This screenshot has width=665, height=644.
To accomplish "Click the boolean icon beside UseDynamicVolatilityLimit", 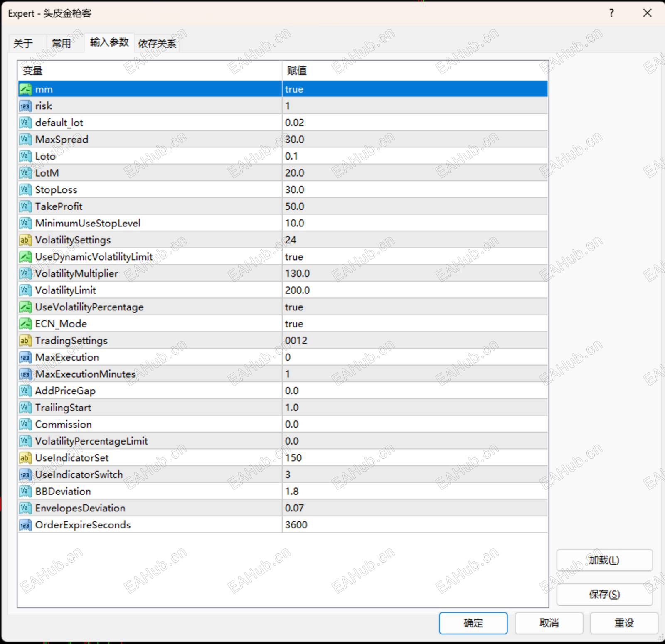I will tap(25, 257).
